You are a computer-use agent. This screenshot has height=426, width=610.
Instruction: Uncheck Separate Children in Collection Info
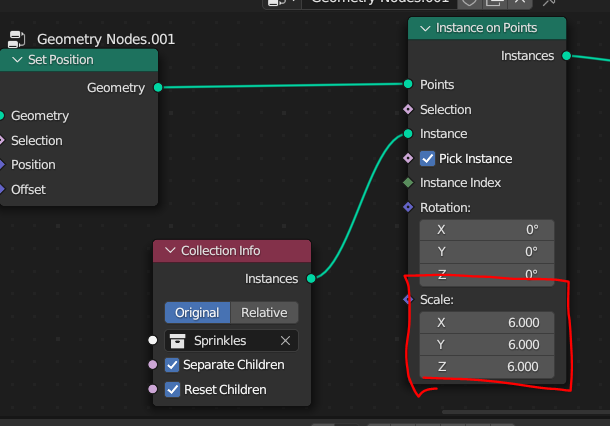[x=172, y=365]
